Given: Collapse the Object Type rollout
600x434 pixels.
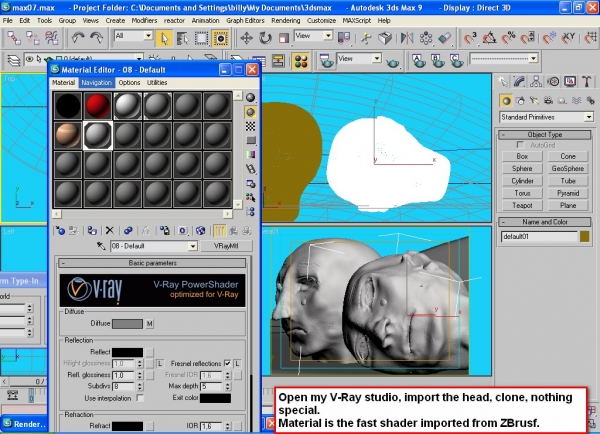Looking at the screenshot, I should point(545,135).
